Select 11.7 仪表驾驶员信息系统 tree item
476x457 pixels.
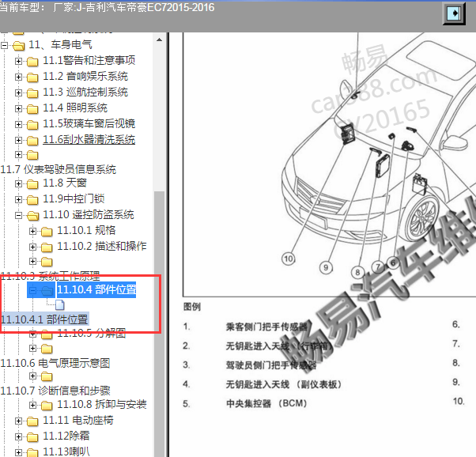click(x=59, y=169)
